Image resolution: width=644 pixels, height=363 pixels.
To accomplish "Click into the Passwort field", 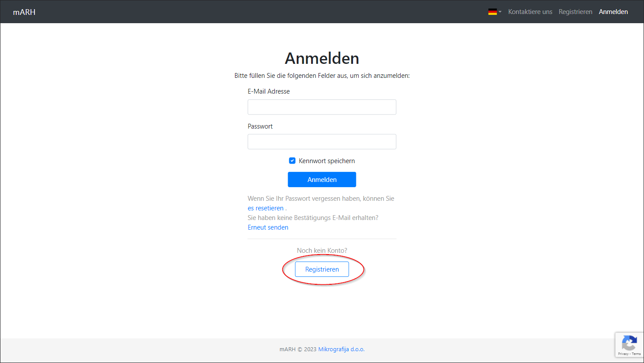I will (322, 142).
